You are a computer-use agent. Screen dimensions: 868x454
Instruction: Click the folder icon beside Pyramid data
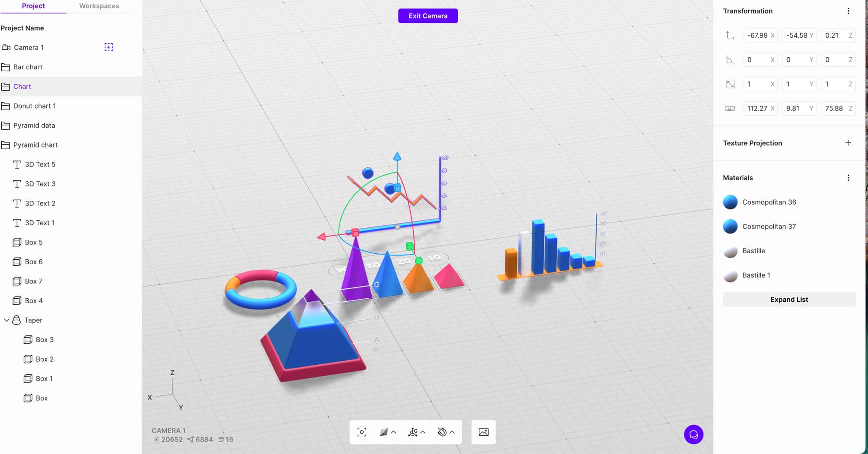click(6, 126)
